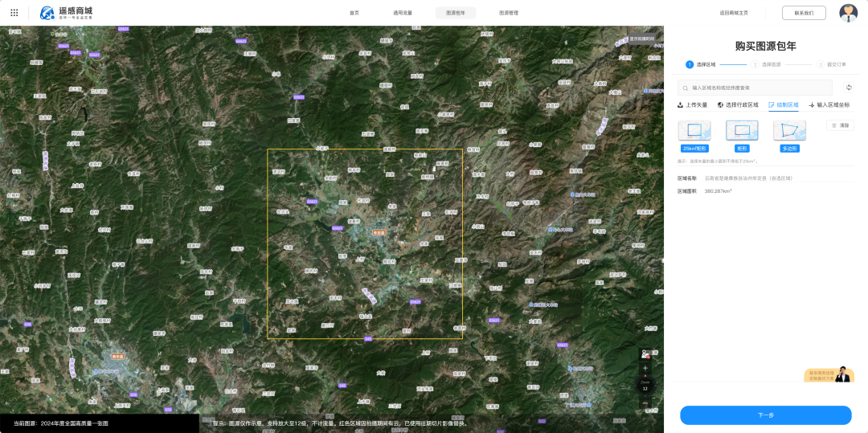Select the 矩形 rectangle drawing mode

(742, 136)
